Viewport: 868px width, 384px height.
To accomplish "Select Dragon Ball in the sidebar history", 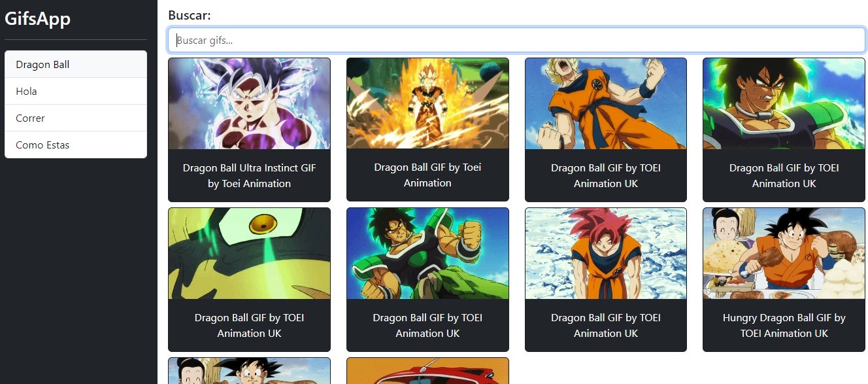I will click(75, 65).
